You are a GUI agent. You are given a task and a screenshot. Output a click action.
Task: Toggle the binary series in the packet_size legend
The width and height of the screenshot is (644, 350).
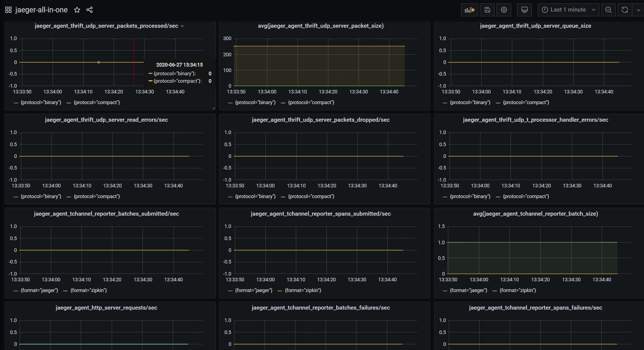255,102
